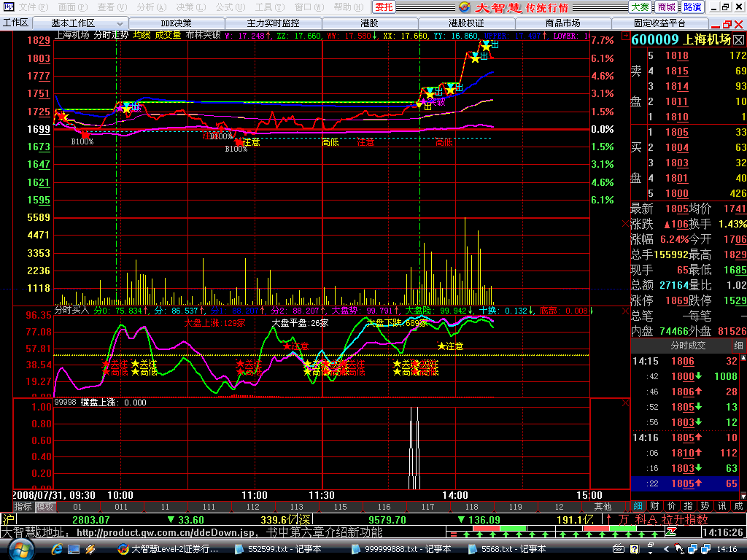This screenshot has height=560, width=747.
Task: Click the 细 detail button beside 分时成交
Action: click(738, 345)
